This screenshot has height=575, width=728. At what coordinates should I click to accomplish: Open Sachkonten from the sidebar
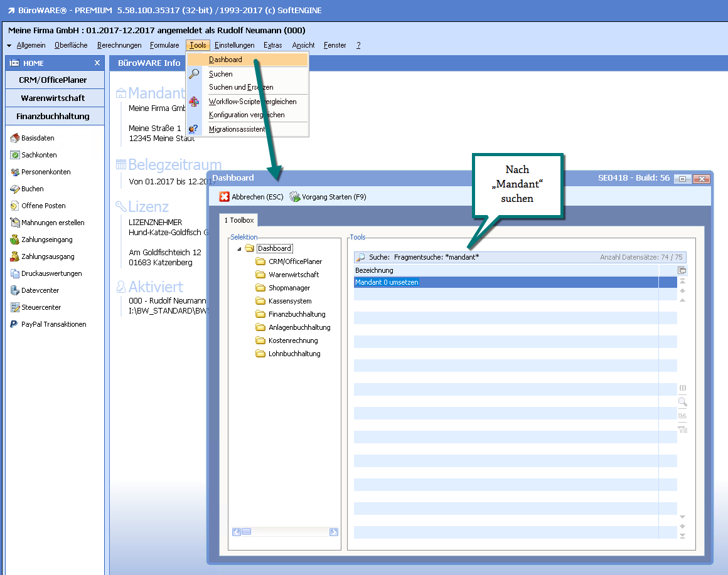39,155
